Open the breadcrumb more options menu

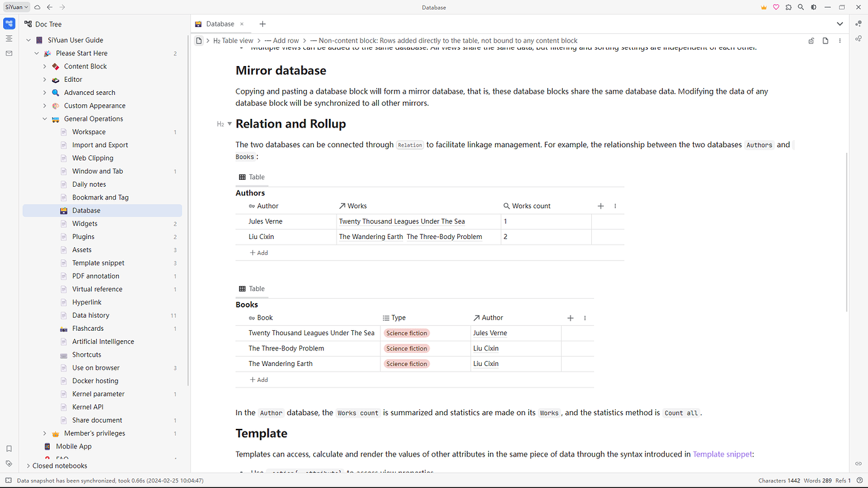840,40
